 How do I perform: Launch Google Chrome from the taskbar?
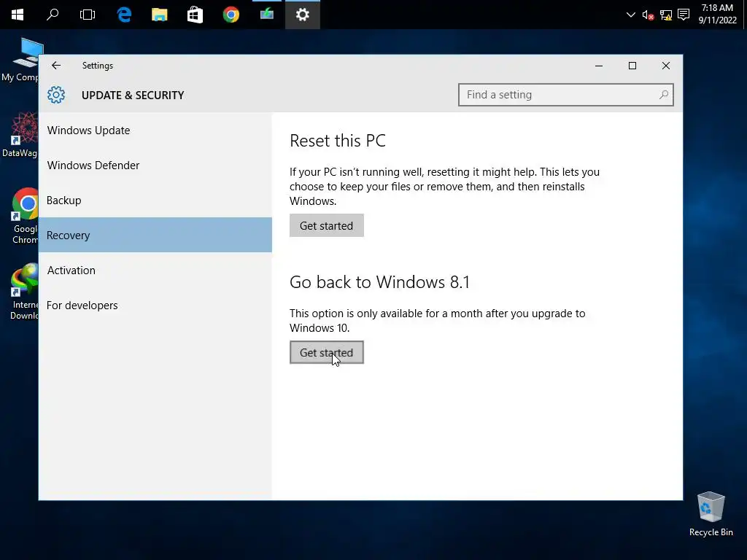(231, 15)
